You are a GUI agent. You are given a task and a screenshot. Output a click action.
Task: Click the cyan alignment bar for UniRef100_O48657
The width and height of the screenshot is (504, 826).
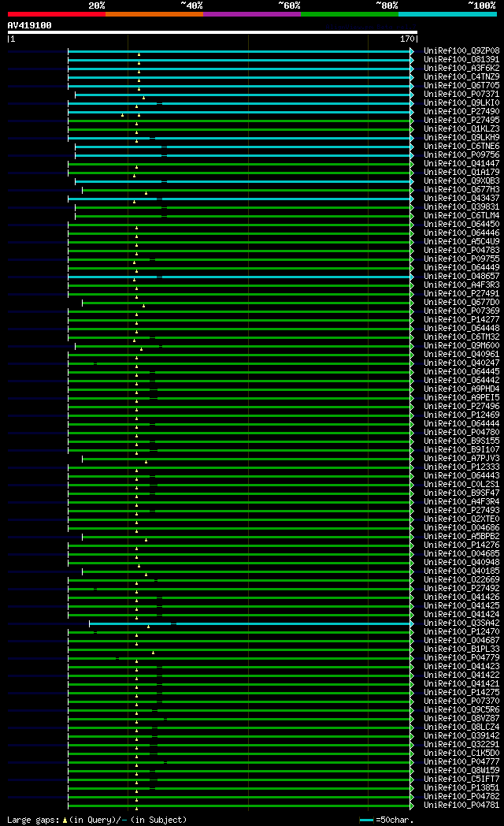tap(241, 277)
